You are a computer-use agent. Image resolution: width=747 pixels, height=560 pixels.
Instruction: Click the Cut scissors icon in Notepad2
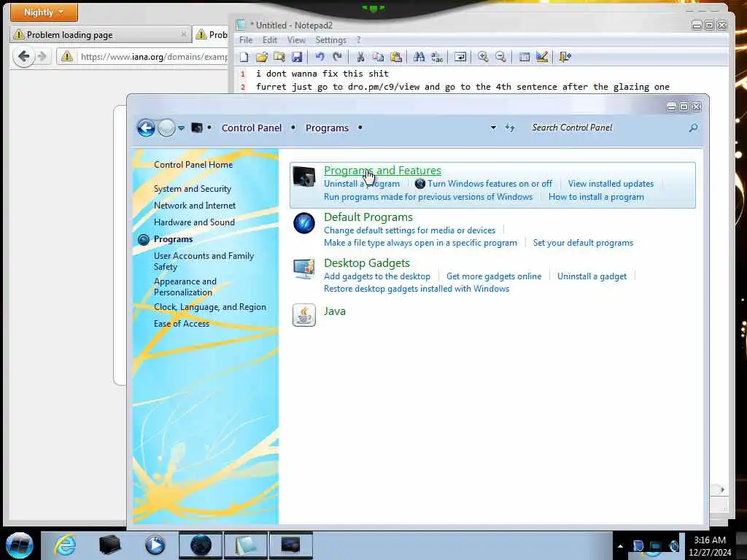[x=360, y=57]
